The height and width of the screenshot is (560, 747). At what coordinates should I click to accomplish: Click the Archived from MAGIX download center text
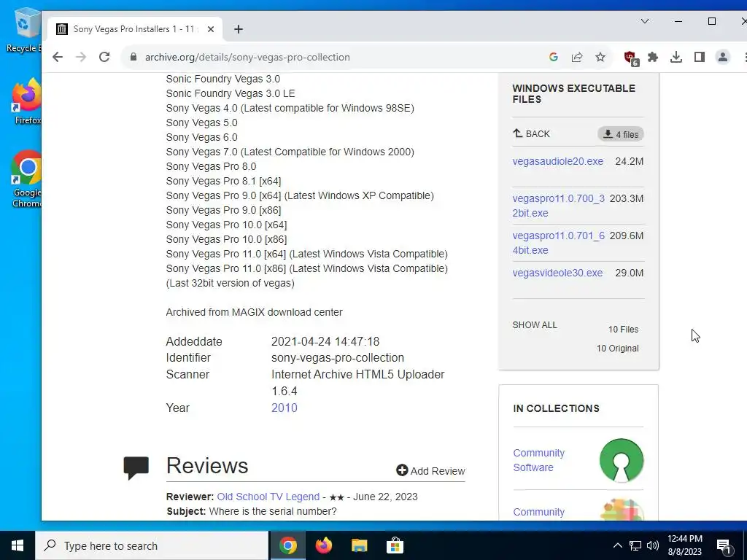pyautogui.click(x=254, y=312)
